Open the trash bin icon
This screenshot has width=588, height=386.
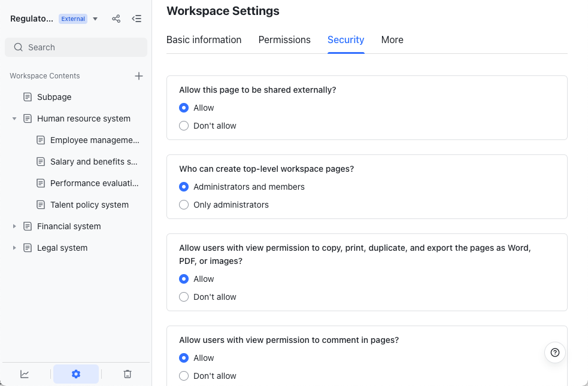pyautogui.click(x=128, y=374)
